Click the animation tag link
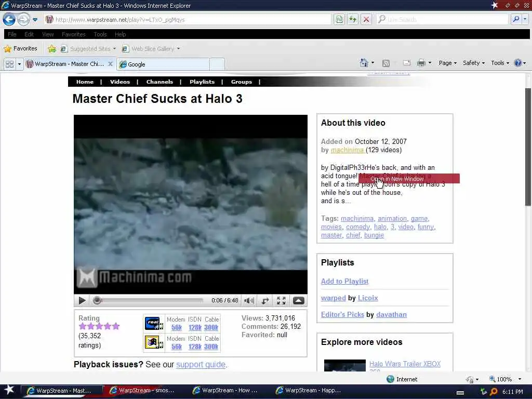Image resolution: width=532 pixels, height=399 pixels. pyautogui.click(x=392, y=219)
